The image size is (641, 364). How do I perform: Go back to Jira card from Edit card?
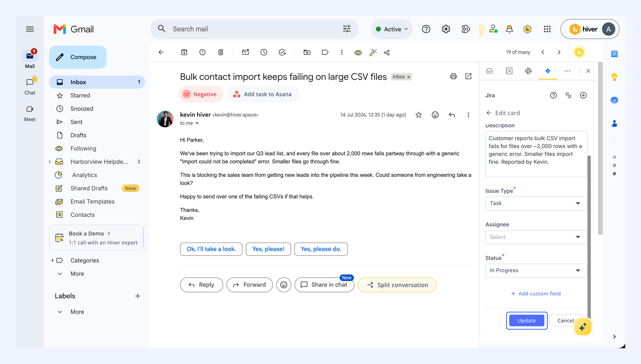point(489,113)
